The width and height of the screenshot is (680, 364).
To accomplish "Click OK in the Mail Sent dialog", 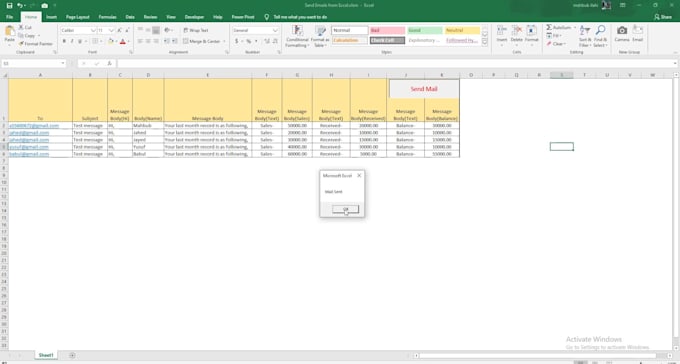I will pos(345,210).
